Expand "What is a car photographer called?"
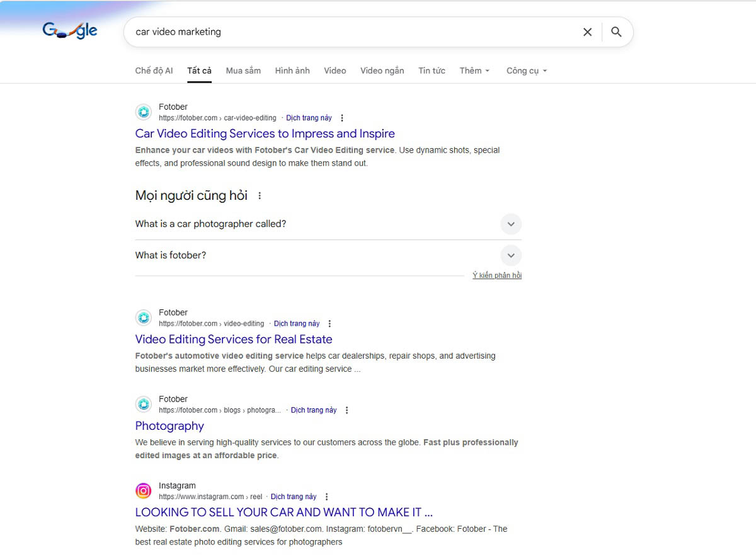Image resolution: width=756 pixels, height=559 pixels. [511, 224]
